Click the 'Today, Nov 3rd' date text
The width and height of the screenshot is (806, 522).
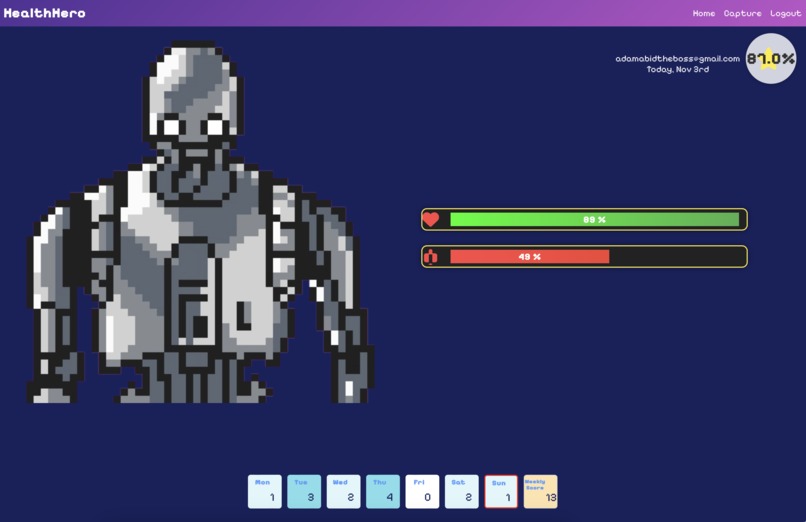pos(677,69)
